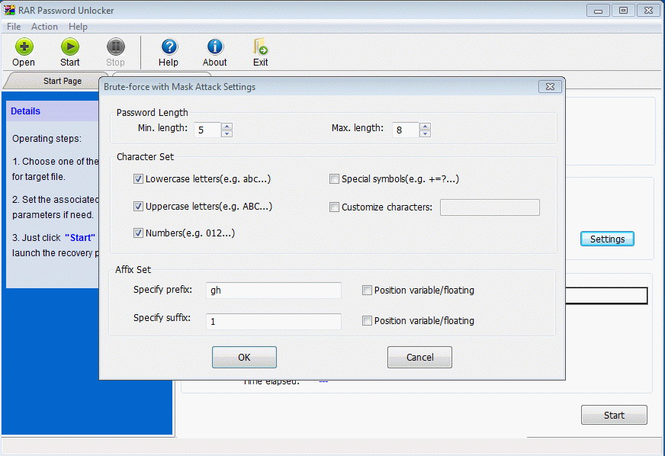The width and height of the screenshot is (665, 456).
Task: Open the Action menu
Action: pyautogui.click(x=44, y=26)
